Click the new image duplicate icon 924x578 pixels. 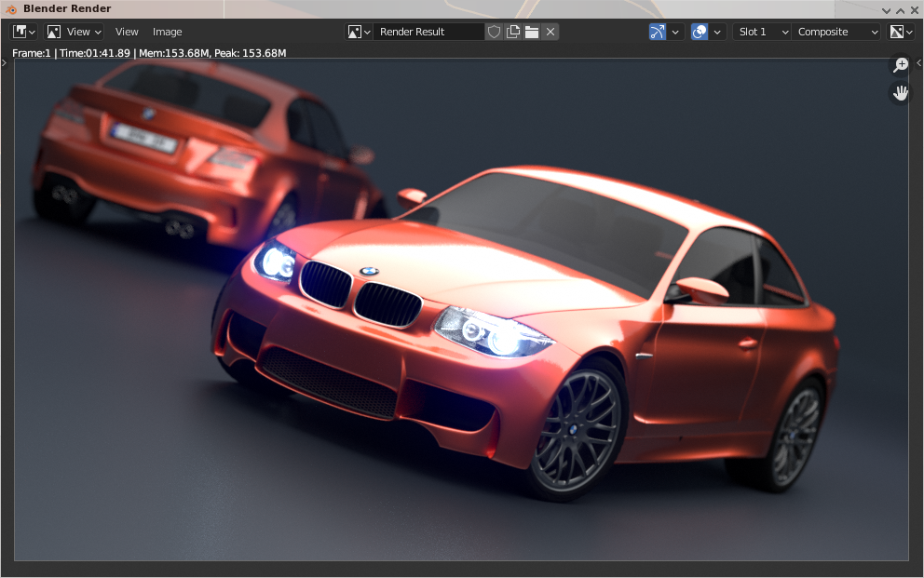513,32
